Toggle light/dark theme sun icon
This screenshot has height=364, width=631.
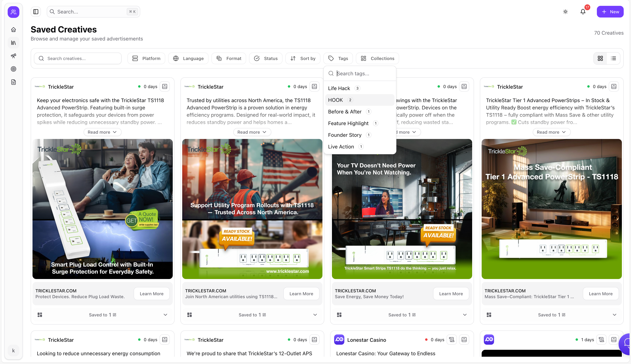tap(565, 12)
